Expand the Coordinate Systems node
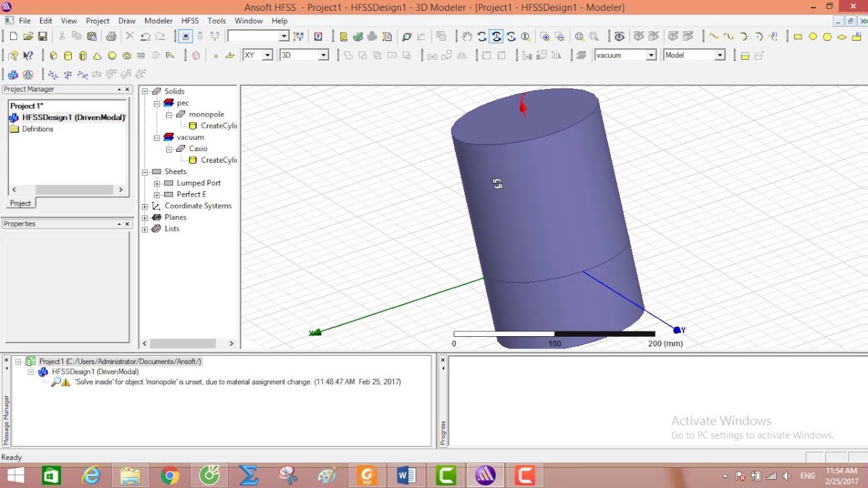Viewport: 868px width, 488px height. point(144,206)
